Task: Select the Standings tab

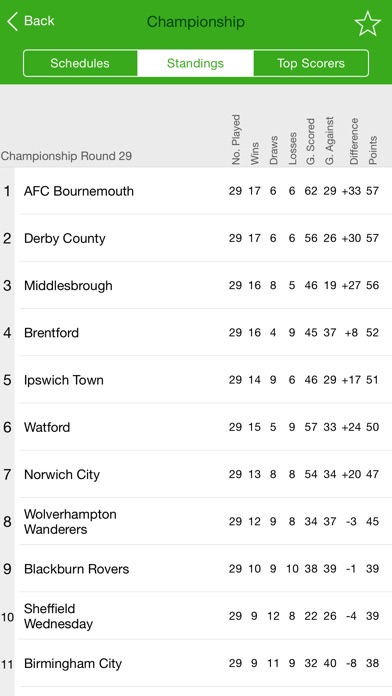Action: point(195,63)
